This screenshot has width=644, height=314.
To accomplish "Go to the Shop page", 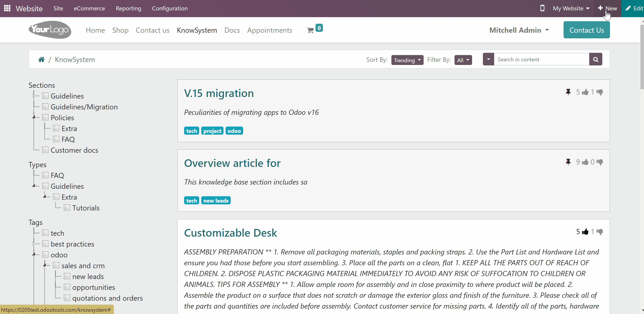I will point(120,30).
